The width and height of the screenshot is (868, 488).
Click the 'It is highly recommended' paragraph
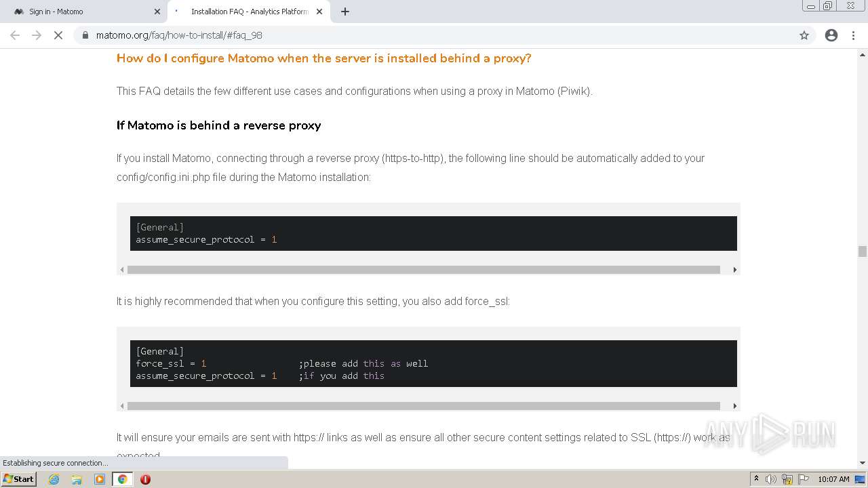point(313,301)
